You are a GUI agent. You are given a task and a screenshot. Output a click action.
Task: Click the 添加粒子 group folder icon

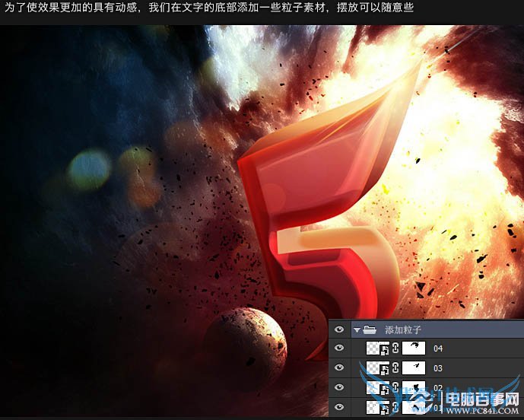click(x=370, y=329)
